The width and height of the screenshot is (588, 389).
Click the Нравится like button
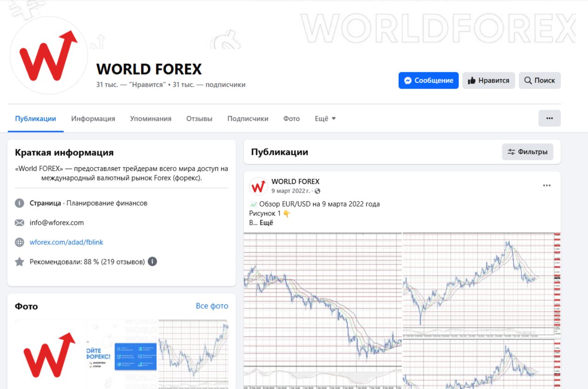489,80
